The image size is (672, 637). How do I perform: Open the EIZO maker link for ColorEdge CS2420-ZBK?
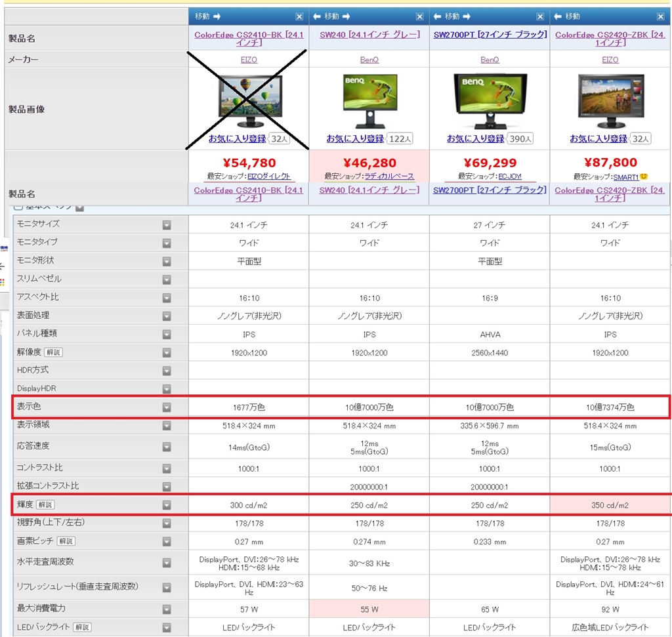pos(610,60)
